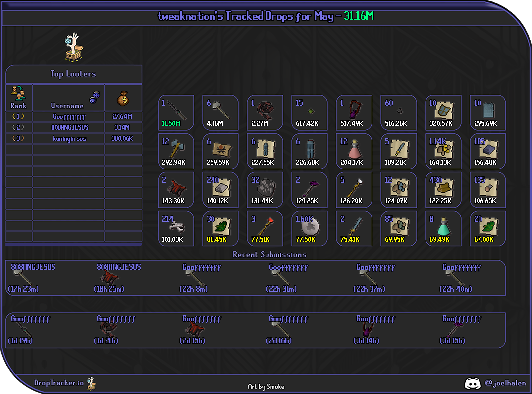532x394 pixels.
Task: Open the Goofffffff submission from 1d 19h
Action: tap(30, 330)
